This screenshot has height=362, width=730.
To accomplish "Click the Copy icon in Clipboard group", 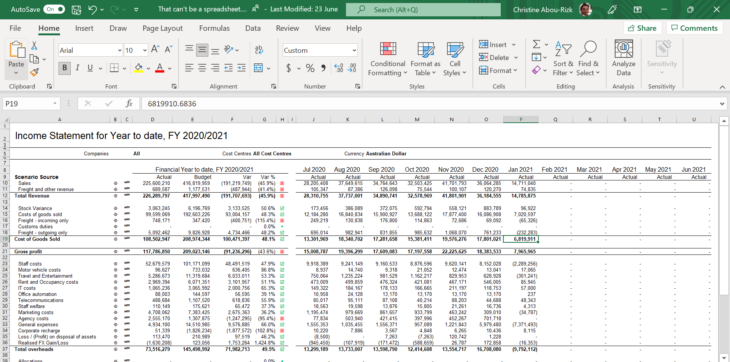I will coord(34,59).
